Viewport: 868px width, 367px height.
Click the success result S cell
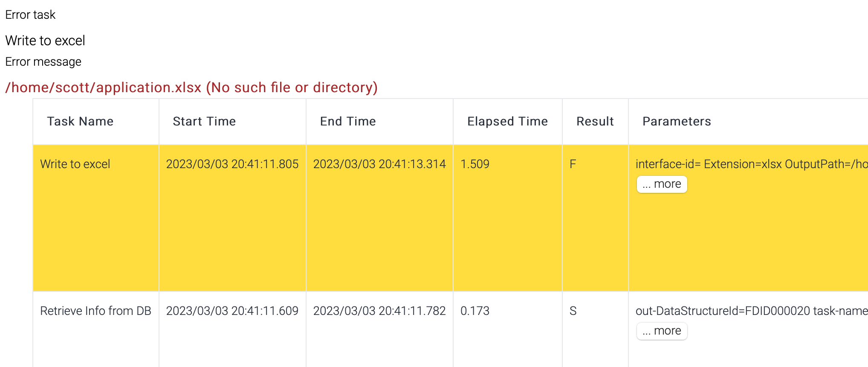pyautogui.click(x=573, y=311)
